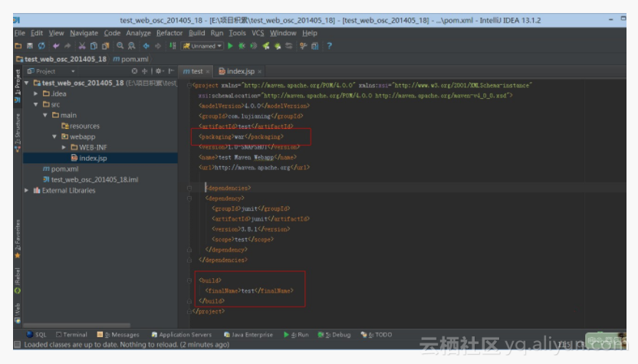Image resolution: width=638 pixels, height=364 pixels.
Task: Open the Terminal tool window
Action: (71, 335)
